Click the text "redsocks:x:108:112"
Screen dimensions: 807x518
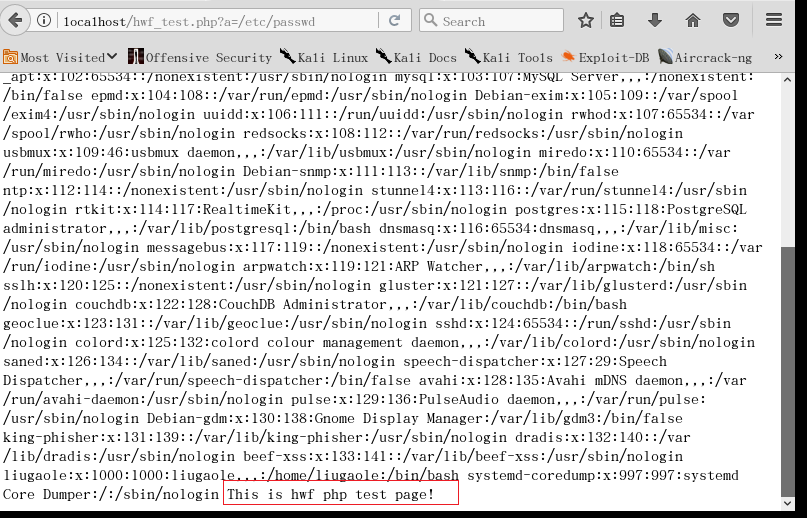(315, 133)
